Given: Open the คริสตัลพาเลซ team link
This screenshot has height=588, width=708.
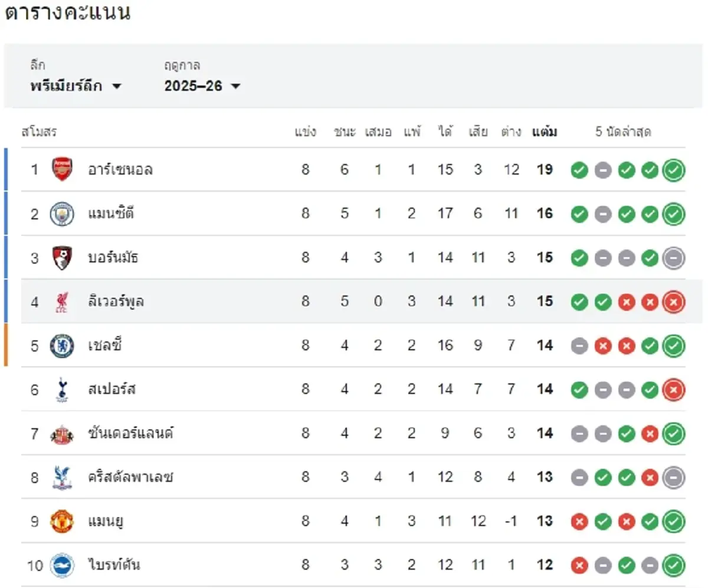Looking at the screenshot, I should (130, 477).
